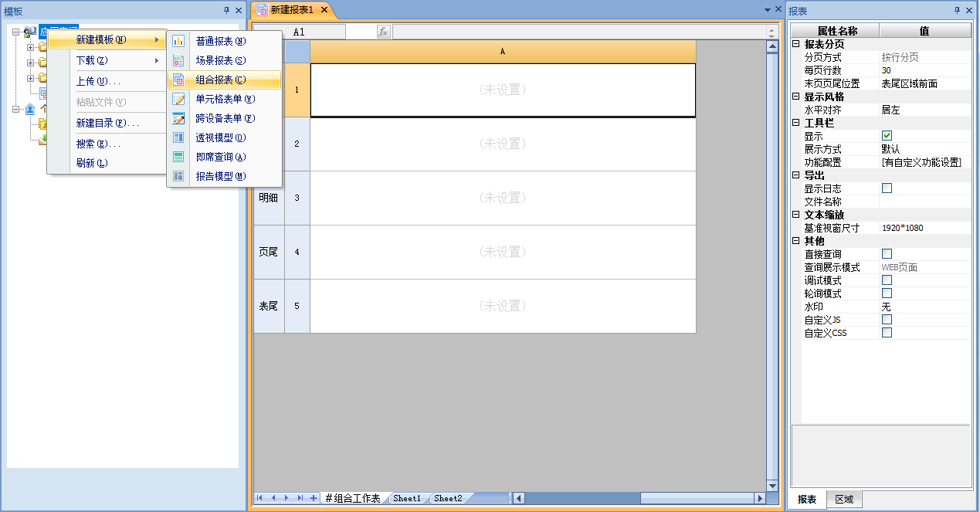Click the 场景报表 icon in submenu
The height and width of the screenshot is (512, 980).
(178, 60)
